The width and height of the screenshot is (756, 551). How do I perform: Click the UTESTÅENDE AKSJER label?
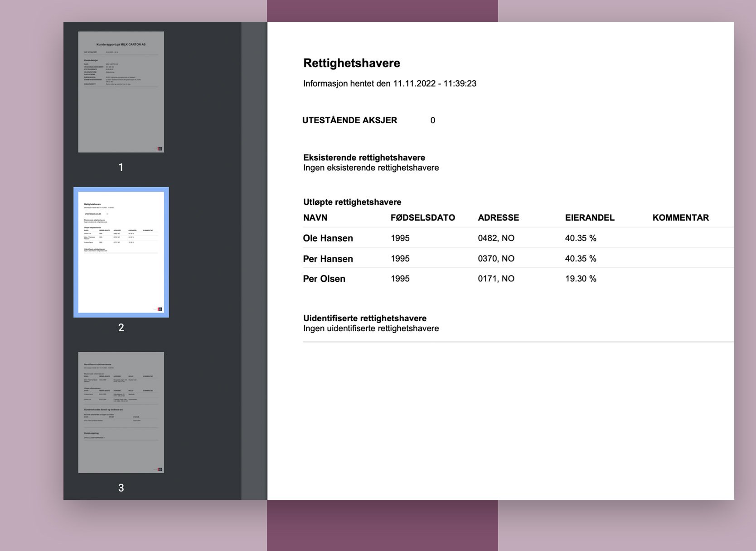point(350,120)
